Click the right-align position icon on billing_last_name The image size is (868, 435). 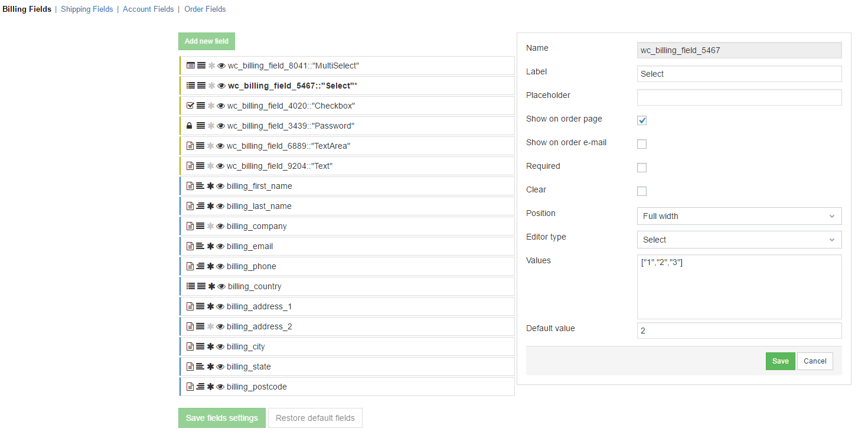[x=200, y=206]
